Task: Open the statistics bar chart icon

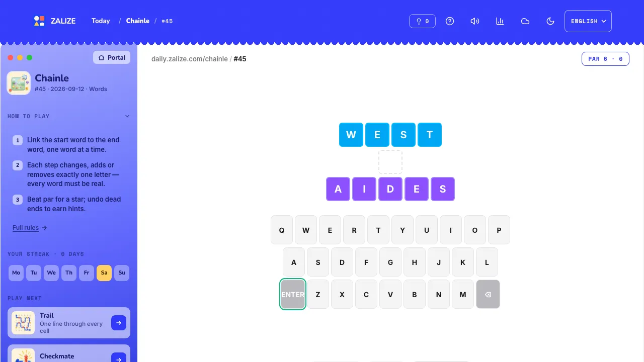Action: coord(500,21)
